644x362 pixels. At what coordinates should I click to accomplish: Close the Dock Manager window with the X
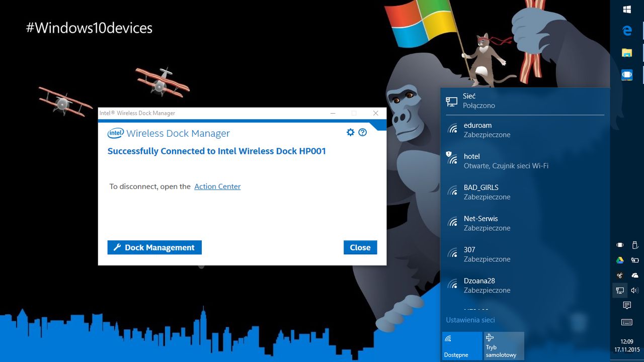tap(375, 113)
